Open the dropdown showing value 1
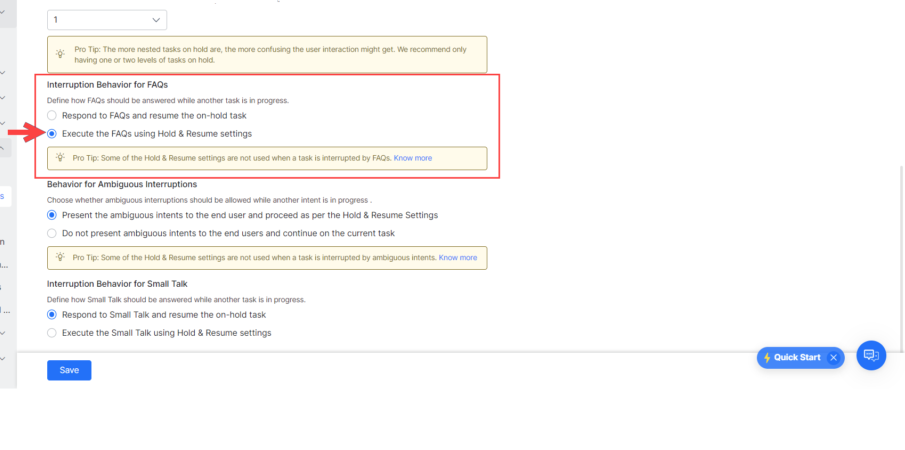The height and width of the screenshot is (450, 905). click(107, 19)
